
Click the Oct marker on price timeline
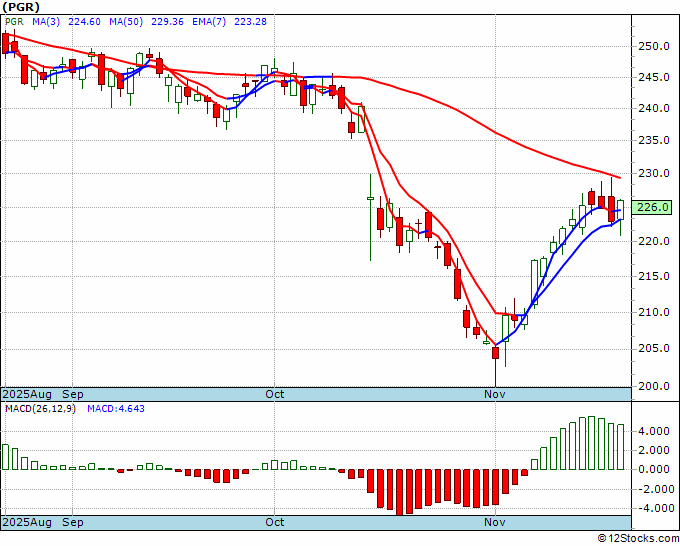pos(275,394)
